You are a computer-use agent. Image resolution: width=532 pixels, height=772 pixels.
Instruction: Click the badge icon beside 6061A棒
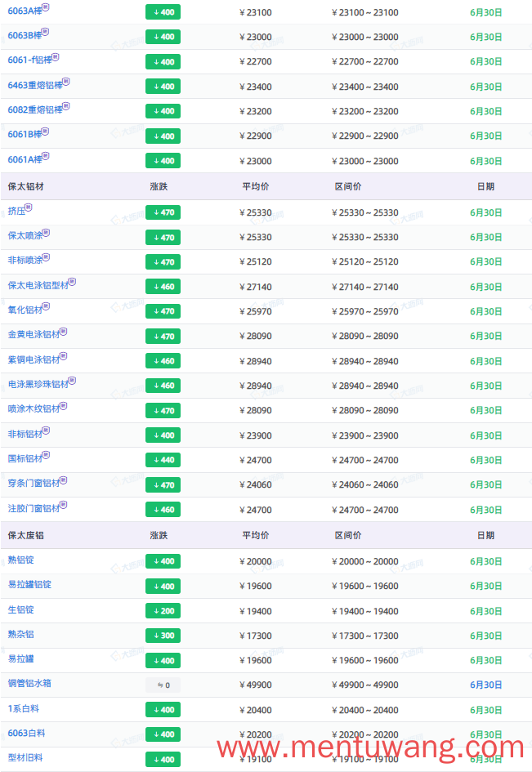click(45, 155)
